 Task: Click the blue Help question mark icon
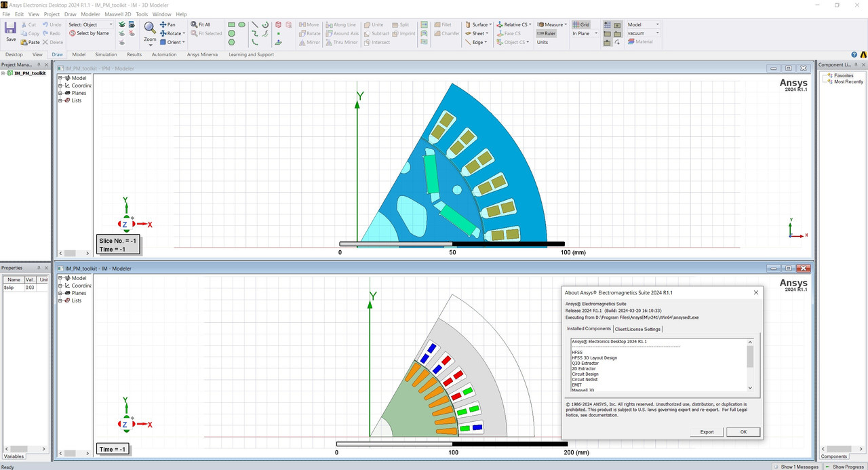854,55
